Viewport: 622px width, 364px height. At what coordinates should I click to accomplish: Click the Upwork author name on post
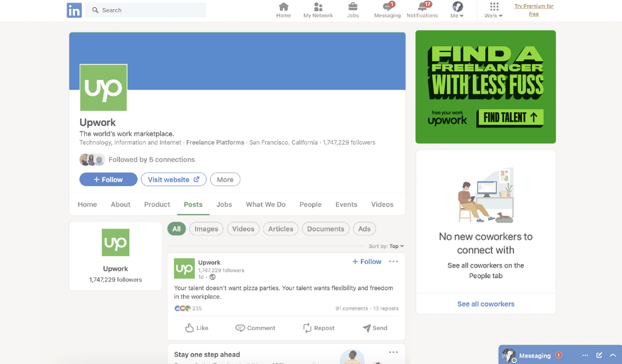(209, 262)
